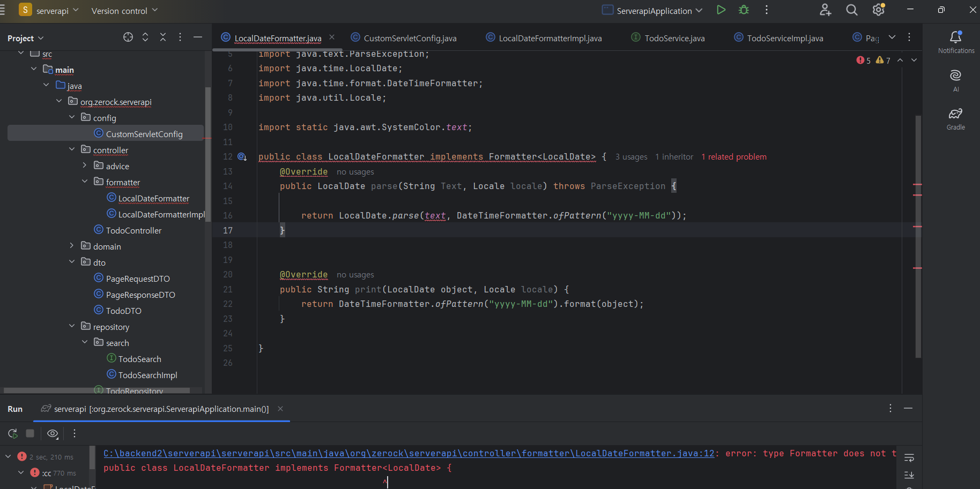
Task: Open more run actions menu in top toolbar
Action: coord(767,10)
